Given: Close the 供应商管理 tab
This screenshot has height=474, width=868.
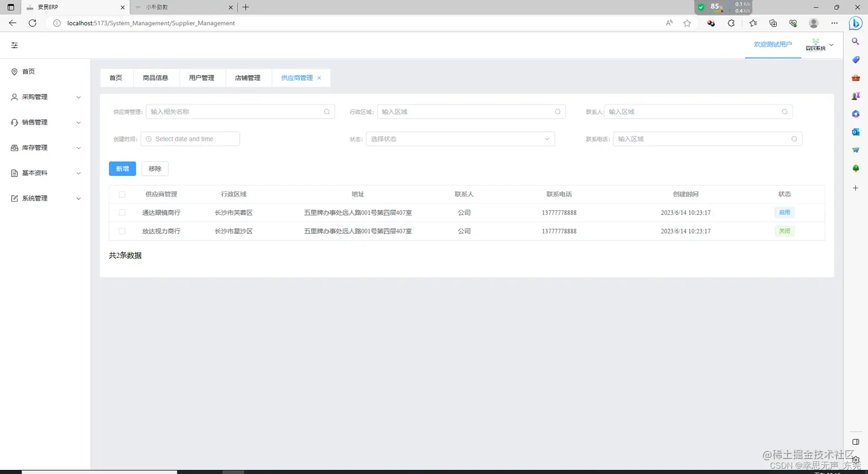Looking at the screenshot, I should [x=319, y=78].
